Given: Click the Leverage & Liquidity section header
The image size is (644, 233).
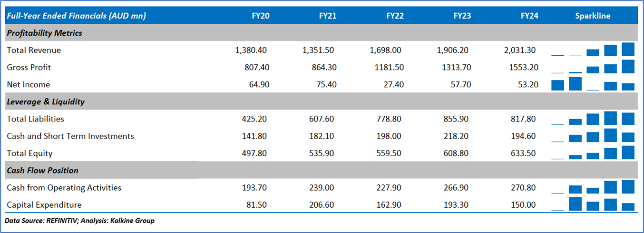Looking at the screenshot, I should [46, 101].
